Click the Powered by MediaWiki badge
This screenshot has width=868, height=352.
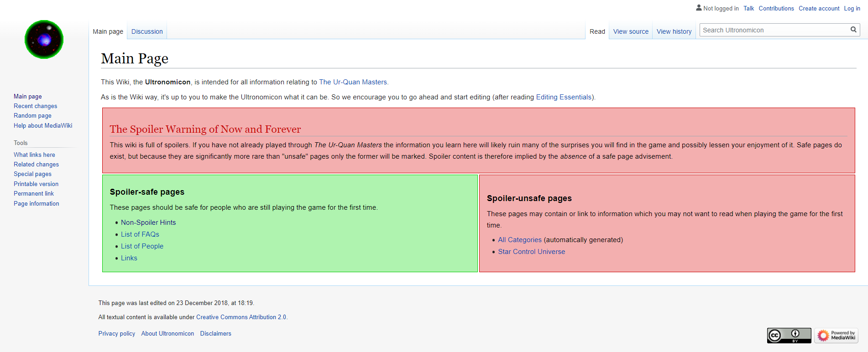[x=836, y=336]
